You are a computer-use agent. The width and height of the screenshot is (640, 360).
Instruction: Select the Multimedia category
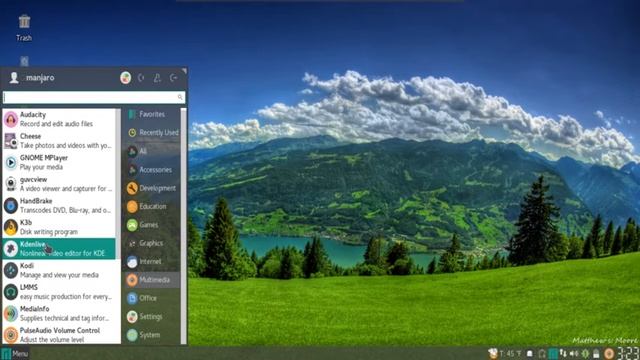pos(151,280)
